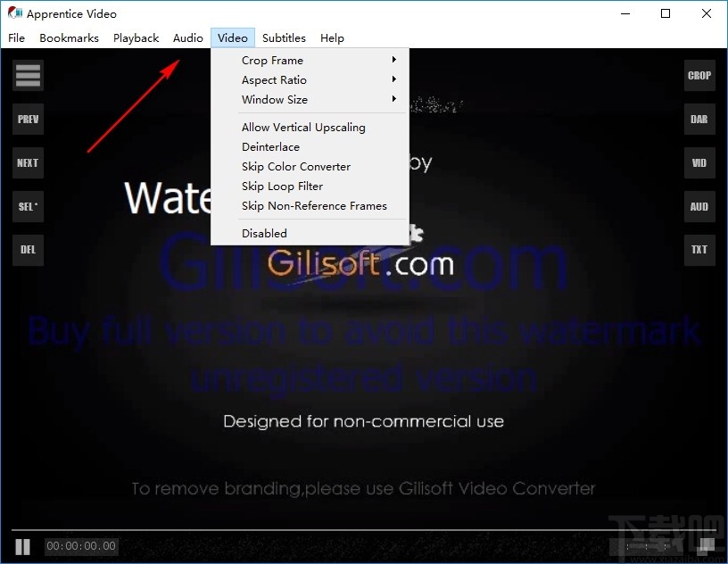The image size is (728, 564).
Task: Open the Subtitles menu
Action: pyautogui.click(x=284, y=38)
